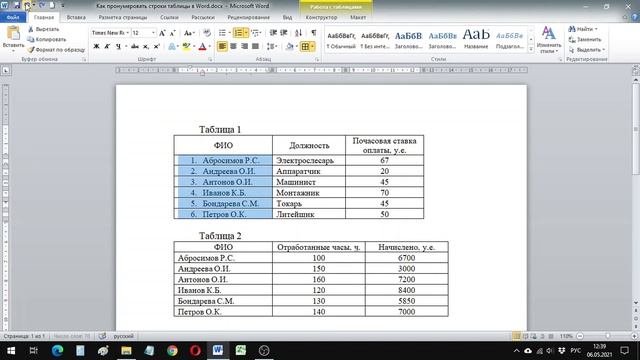The height and width of the screenshot is (360, 640).
Task: Open Change Case (Aa) menu
Action: click(x=189, y=33)
